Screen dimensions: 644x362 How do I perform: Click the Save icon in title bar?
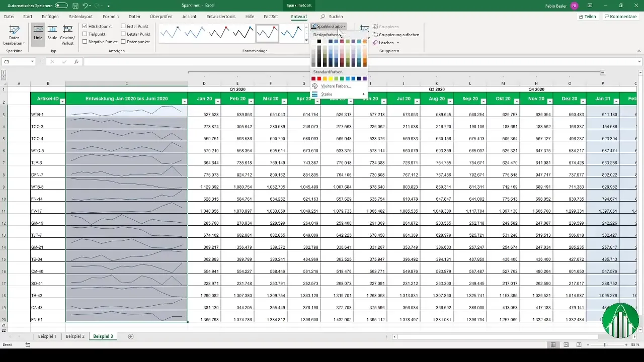(x=75, y=6)
